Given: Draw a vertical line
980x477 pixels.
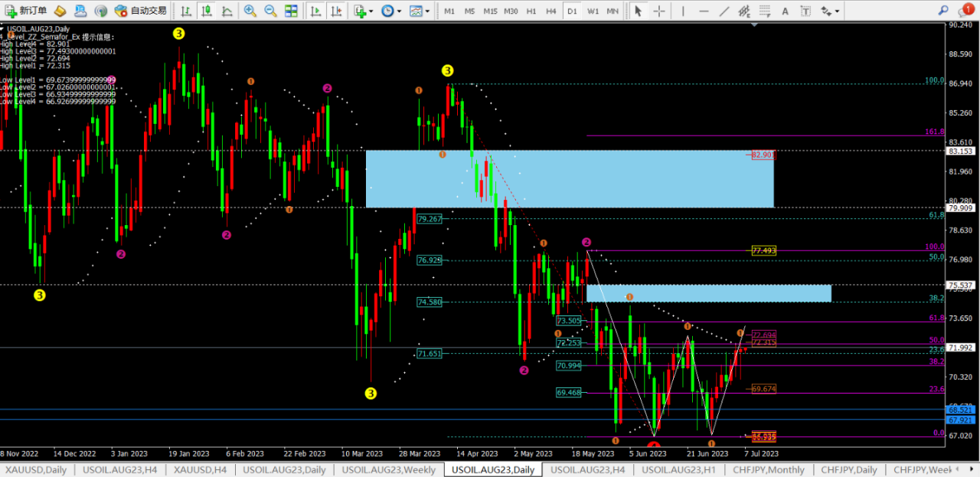Looking at the screenshot, I should [683, 11].
